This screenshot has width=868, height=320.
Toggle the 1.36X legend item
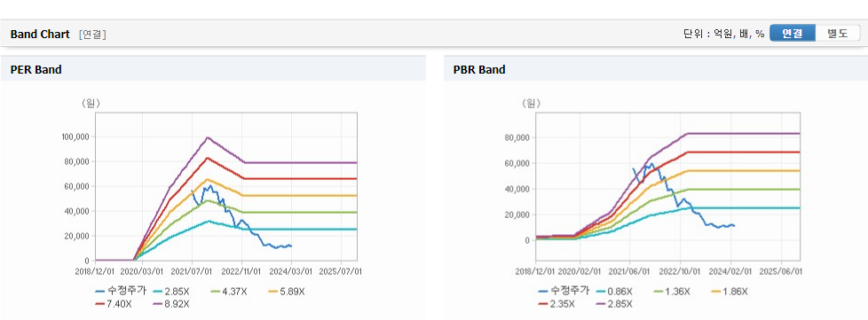[x=672, y=292]
